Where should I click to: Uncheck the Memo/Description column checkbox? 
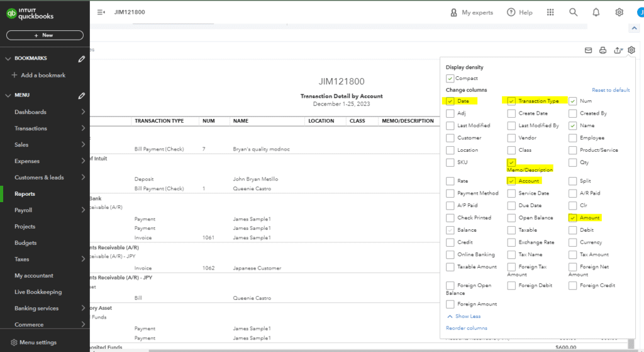coord(511,162)
